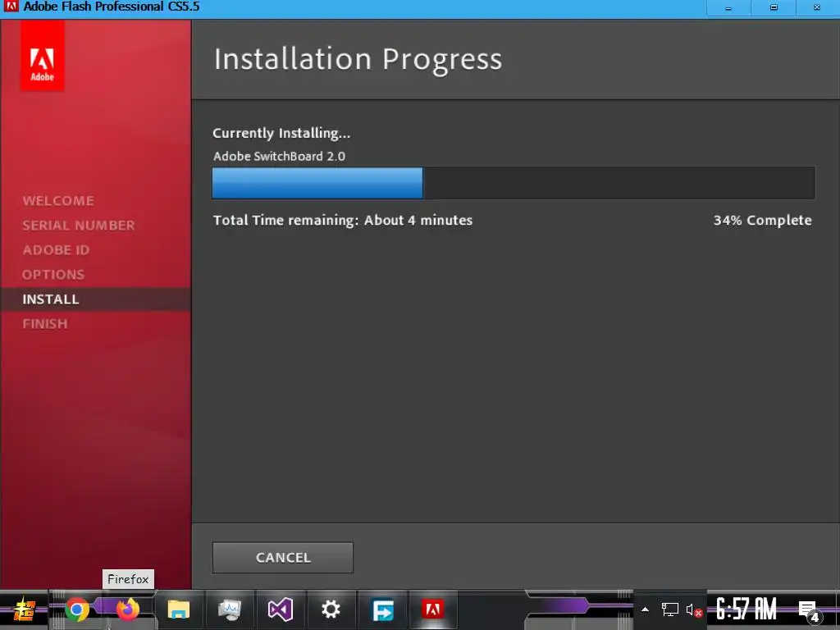Open the Start menu from taskbar
The image size is (840, 630).
click(24, 610)
